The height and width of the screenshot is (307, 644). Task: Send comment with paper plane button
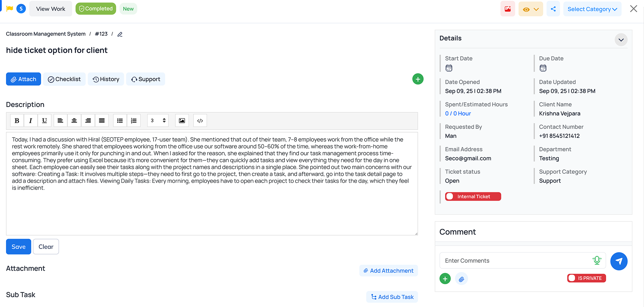(619, 261)
